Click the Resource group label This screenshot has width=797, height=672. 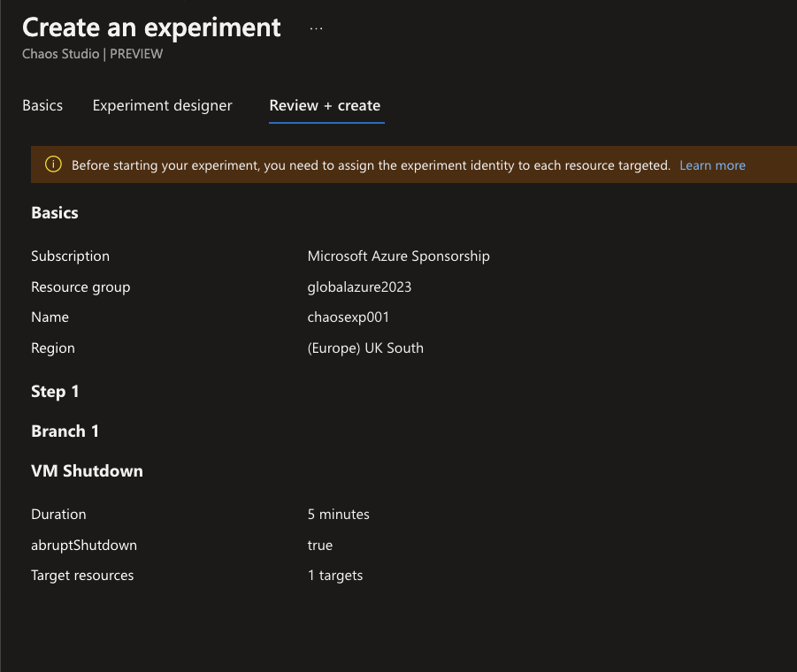click(80, 287)
